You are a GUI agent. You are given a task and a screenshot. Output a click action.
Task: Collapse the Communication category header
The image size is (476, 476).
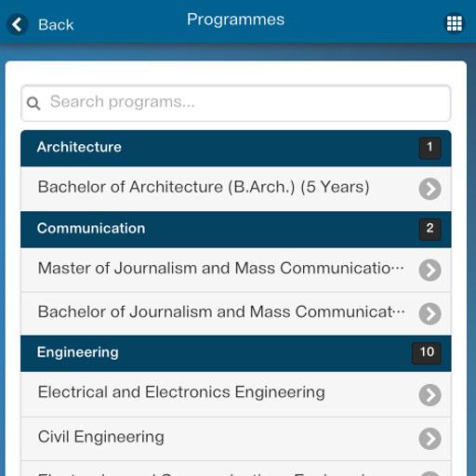(x=236, y=230)
